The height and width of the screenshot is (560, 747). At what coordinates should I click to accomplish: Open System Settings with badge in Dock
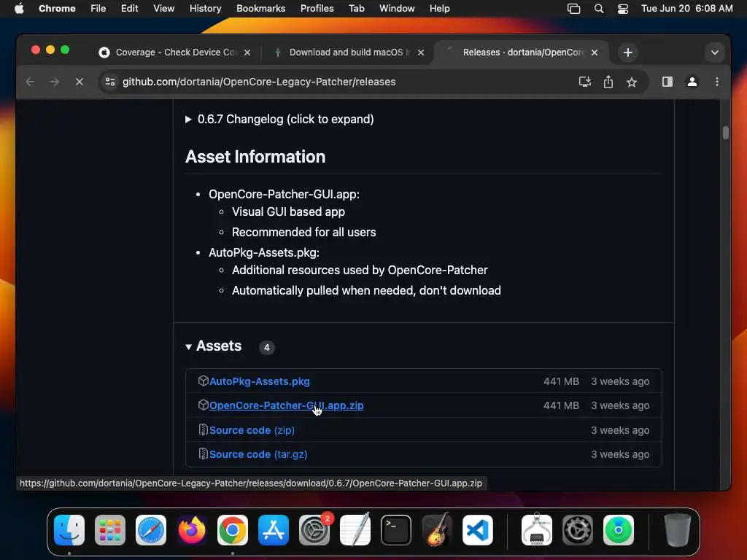314,530
